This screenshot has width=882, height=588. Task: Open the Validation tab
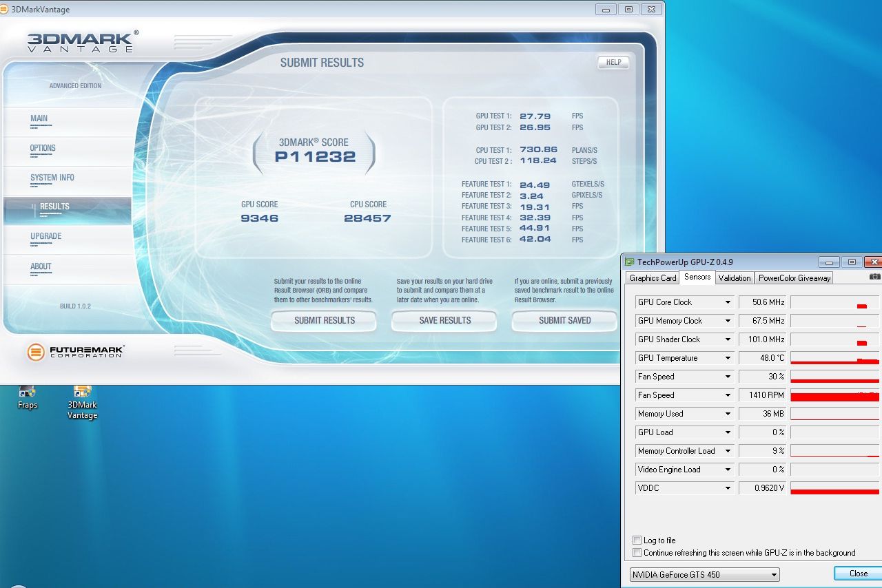coord(735,278)
